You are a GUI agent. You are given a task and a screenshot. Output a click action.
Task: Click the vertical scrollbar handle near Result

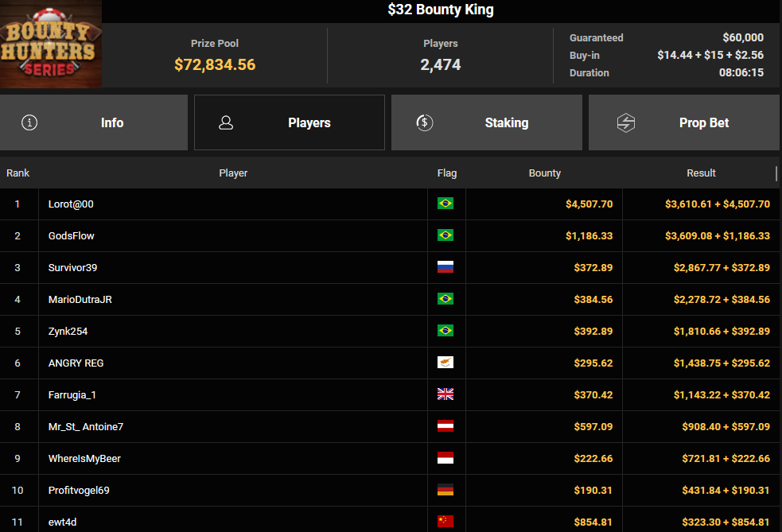pos(776,173)
